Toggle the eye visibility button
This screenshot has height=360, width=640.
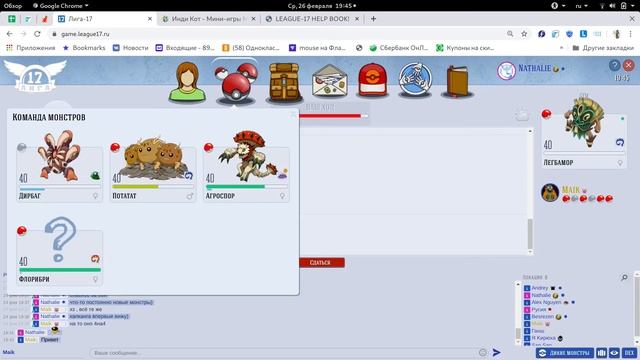614,353
